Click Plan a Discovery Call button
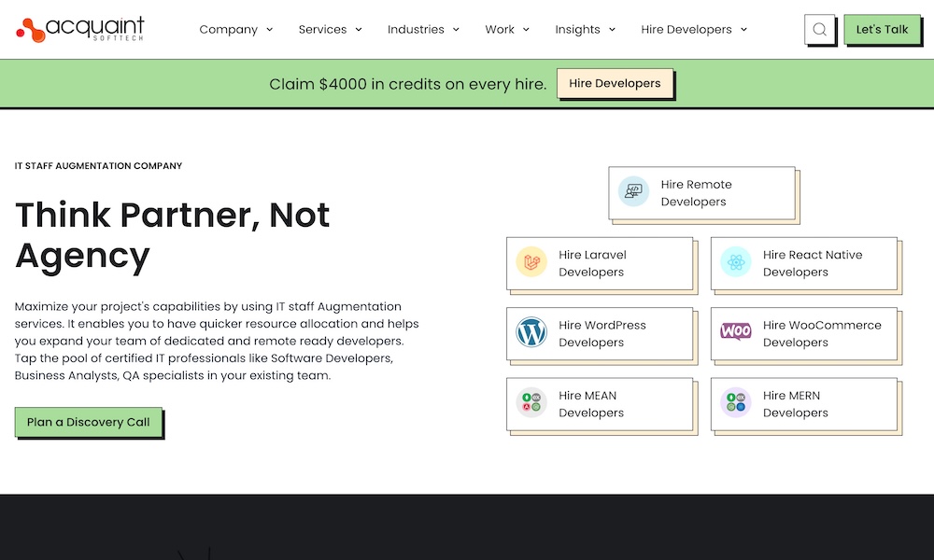 89,422
